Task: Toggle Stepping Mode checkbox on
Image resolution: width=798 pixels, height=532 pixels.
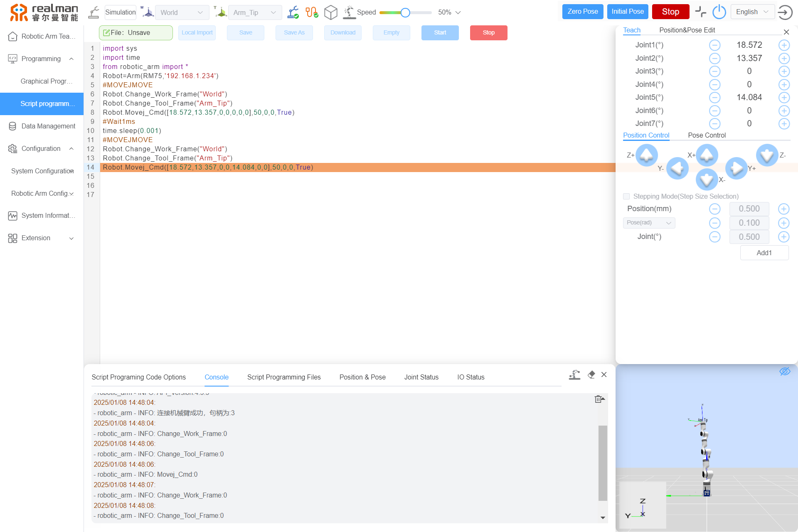Action: click(x=626, y=196)
